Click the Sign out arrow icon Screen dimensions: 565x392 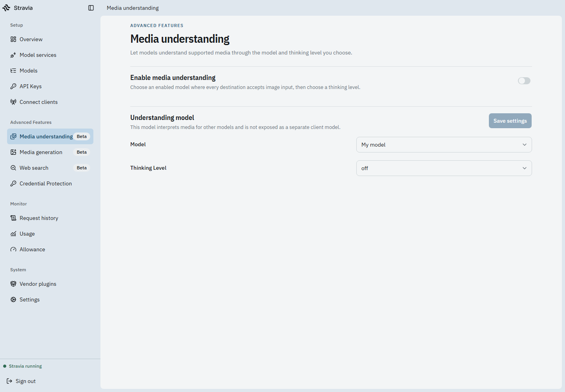coord(9,381)
